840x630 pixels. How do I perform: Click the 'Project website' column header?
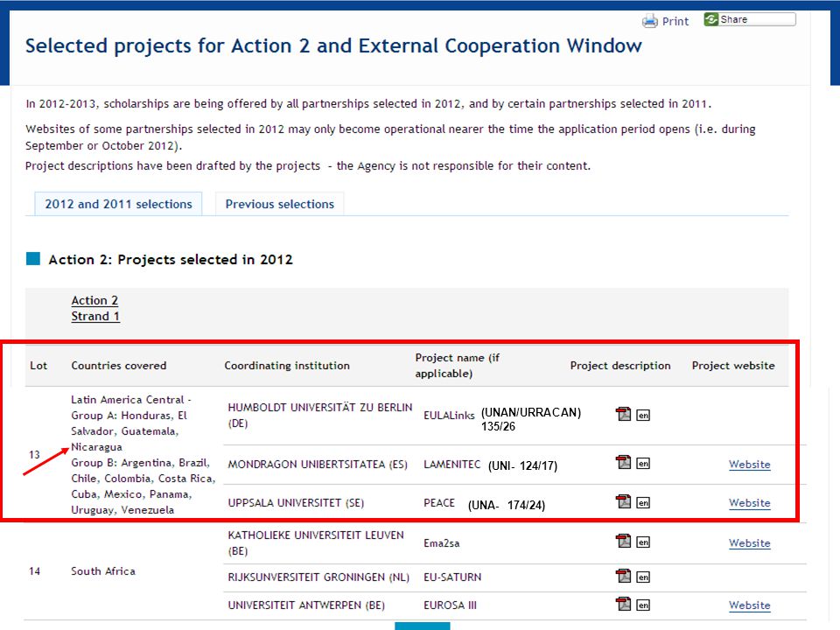(733, 366)
